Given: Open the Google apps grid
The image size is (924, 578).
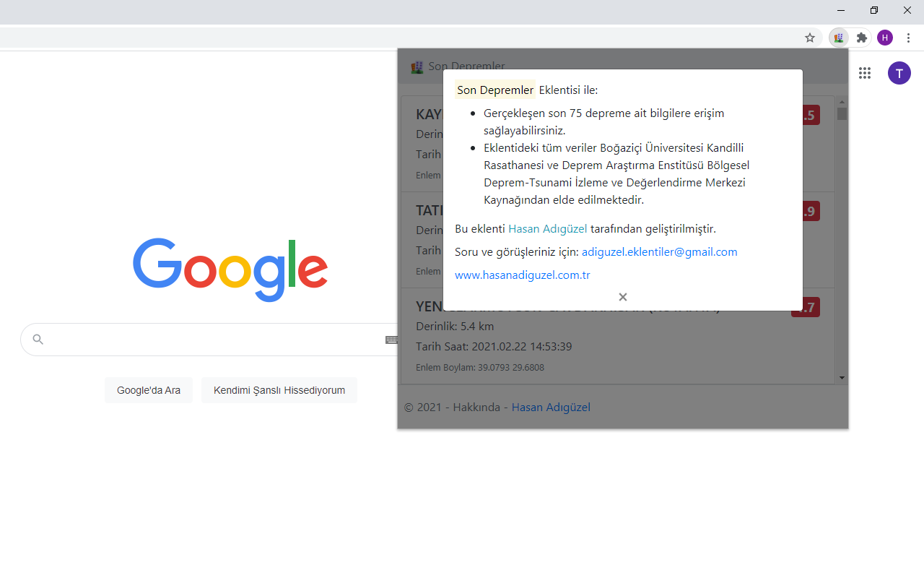Looking at the screenshot, I should click(x=865, y=73).
